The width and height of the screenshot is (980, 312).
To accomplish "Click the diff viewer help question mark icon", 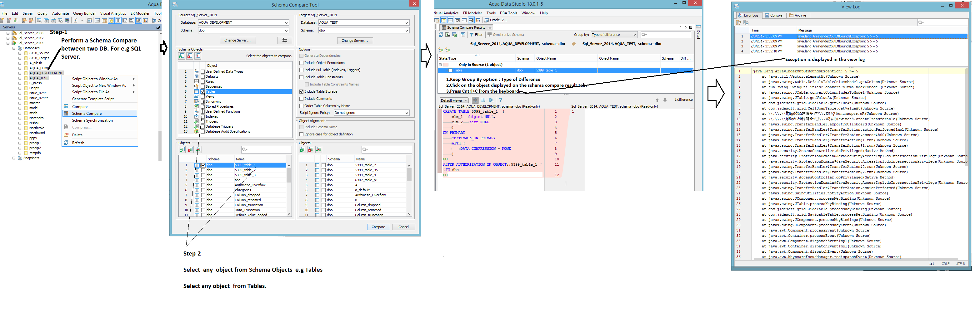I will point(501,100).
